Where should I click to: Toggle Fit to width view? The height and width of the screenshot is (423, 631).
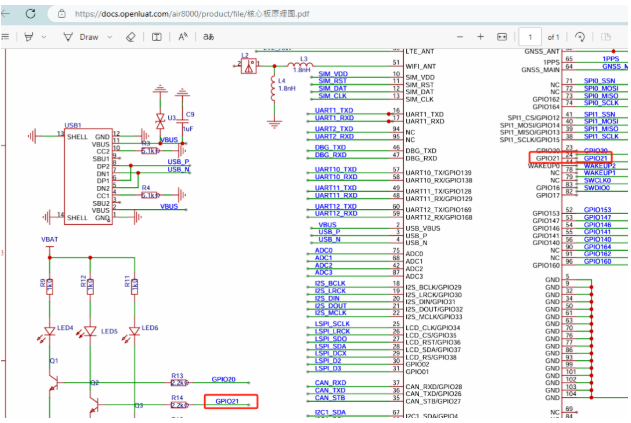click(504, 37)
